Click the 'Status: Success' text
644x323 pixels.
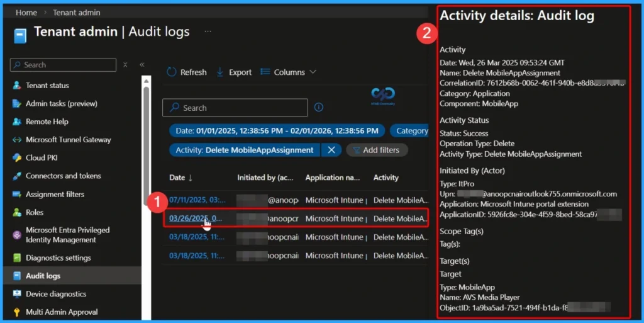[464, 133]
